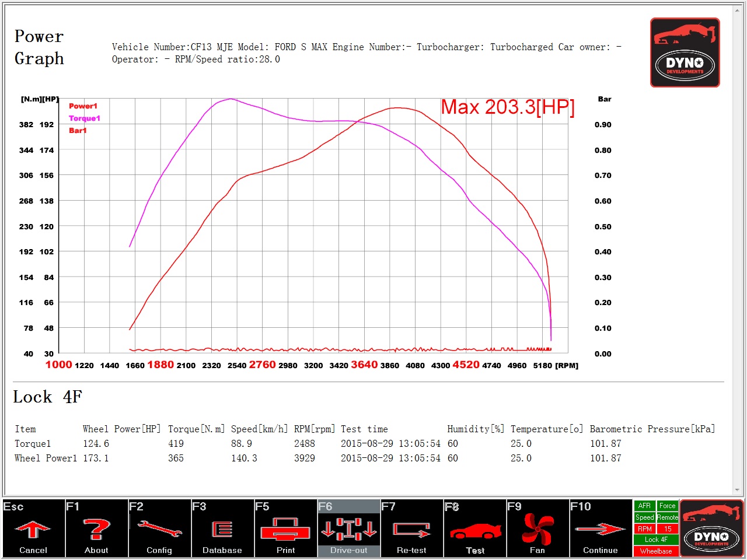Click the Remote status button
The height and width of the screenshot is (560, 747).
pos(668,517)
